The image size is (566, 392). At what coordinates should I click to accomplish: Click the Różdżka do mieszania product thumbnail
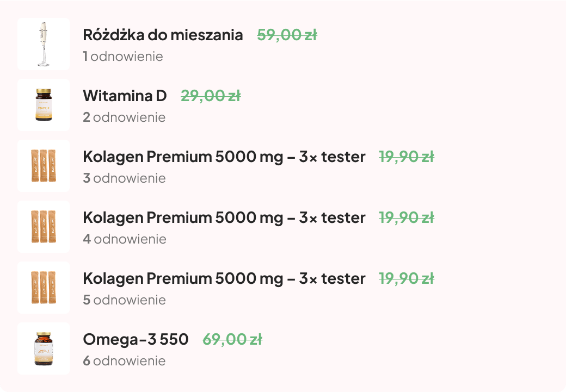click(44, 44)
